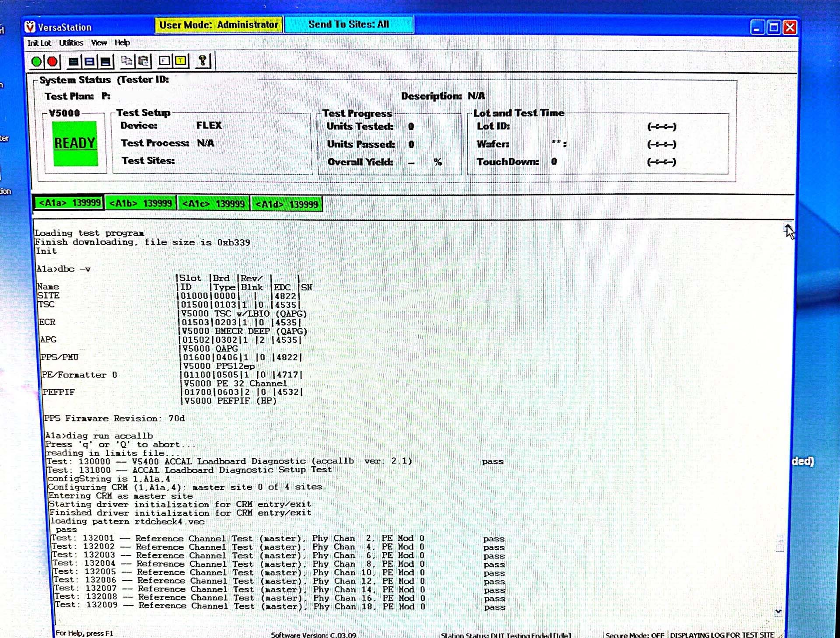Click the Test: 130000 log line
The image size is (840, 638).
coord(275,461)
